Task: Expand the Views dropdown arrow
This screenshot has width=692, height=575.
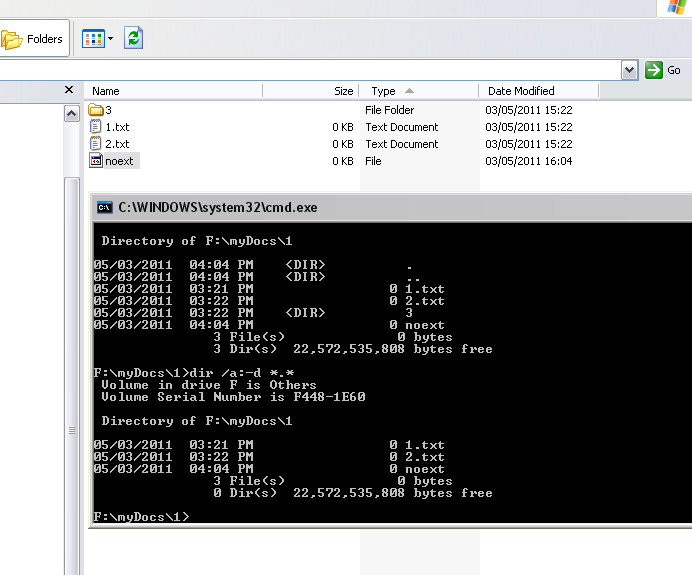Action: click(x=110, y=39)
